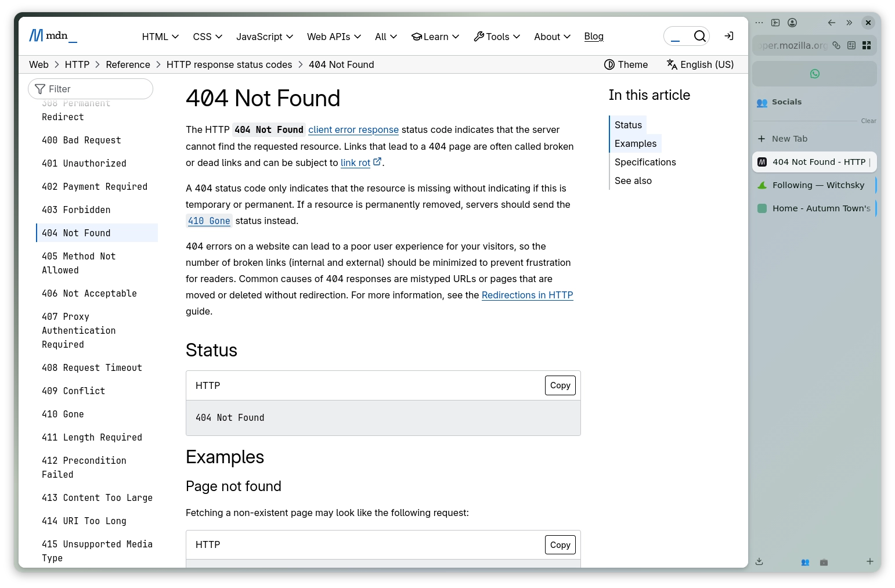Click the Socials workspace heading
This screenshot has height=588, width=895.
[786, 102]
